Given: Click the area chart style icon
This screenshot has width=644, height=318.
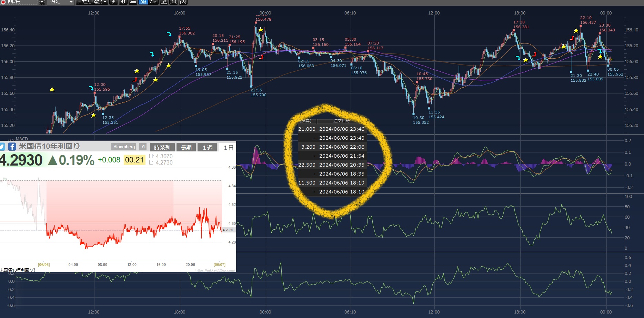Looking at the screenshot, I should click(133, 2).
